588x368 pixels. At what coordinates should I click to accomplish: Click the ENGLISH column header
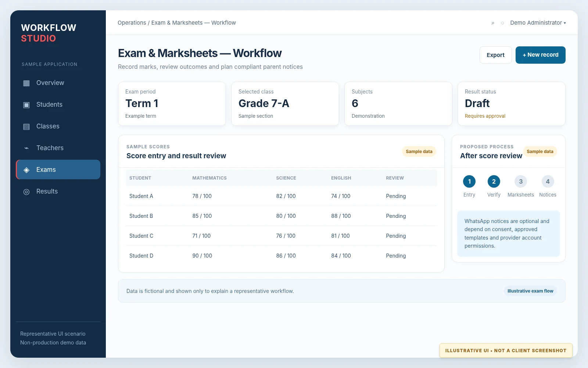pos(341,178)
